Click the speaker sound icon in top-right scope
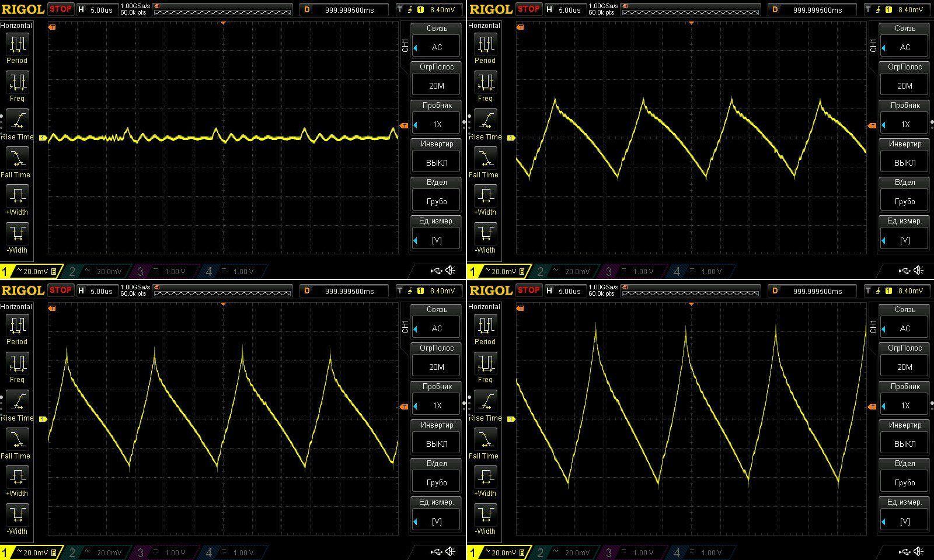Screen dimensions: 934x560 pos(918,271)
